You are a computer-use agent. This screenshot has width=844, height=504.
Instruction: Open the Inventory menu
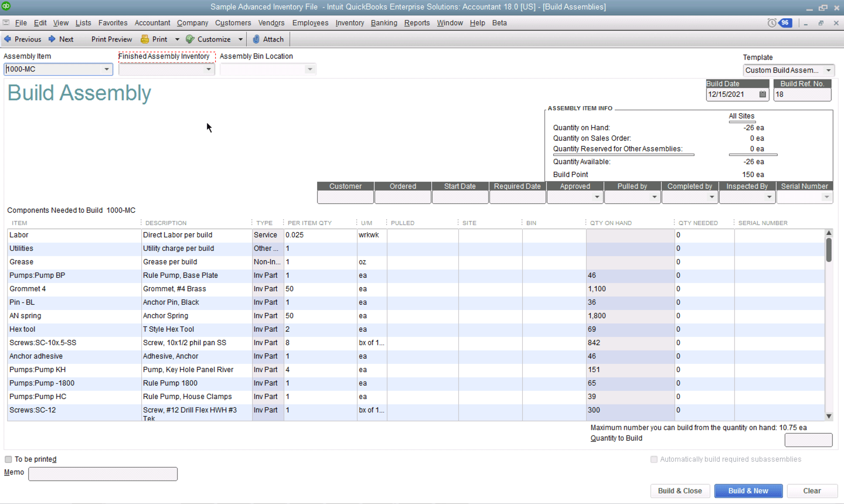[x=349, y=23]
